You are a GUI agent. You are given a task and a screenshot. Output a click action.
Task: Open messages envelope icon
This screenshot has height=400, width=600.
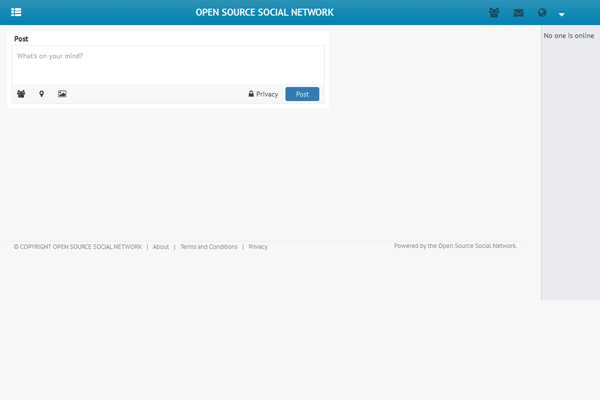click(x=518, y=13)
